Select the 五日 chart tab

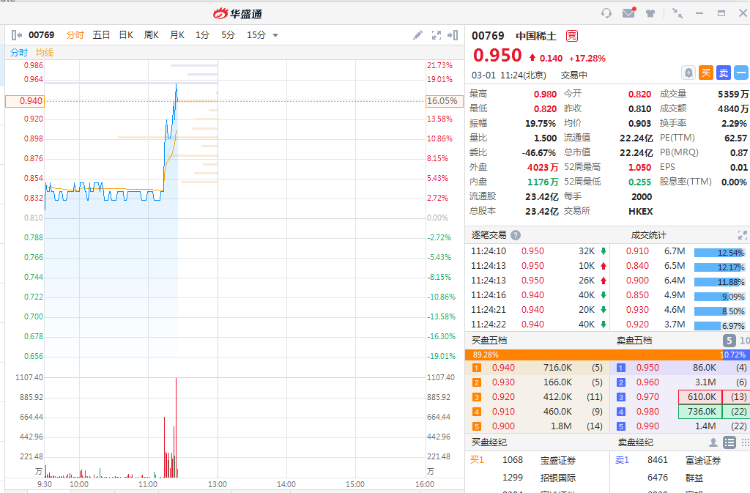pyautogui.click(x=101, y=35)
